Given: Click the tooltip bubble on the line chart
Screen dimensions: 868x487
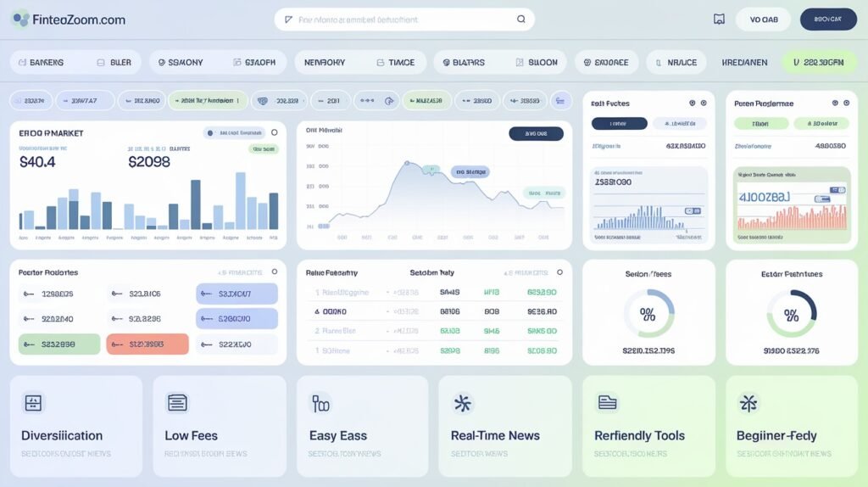Looking at the screenshot, I should [x=470, y=171].
